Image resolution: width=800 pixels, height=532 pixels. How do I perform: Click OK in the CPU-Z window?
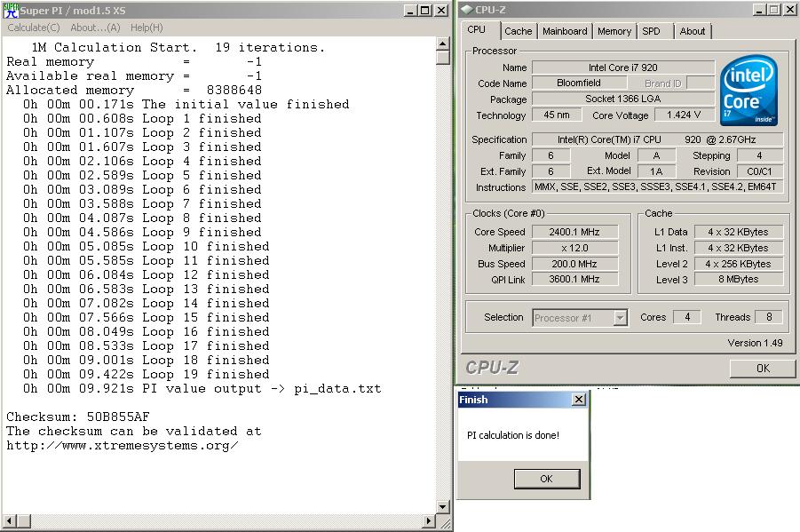(x=763, y=368)
